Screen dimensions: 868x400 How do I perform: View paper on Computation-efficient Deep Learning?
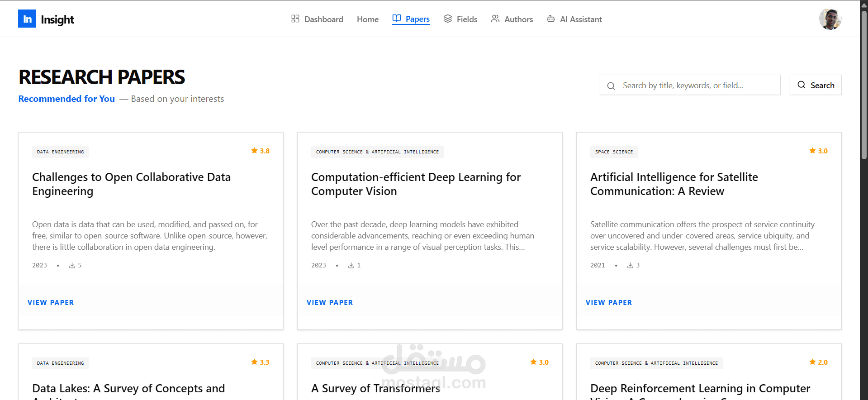pyautogui.click(x=330, y=303)
